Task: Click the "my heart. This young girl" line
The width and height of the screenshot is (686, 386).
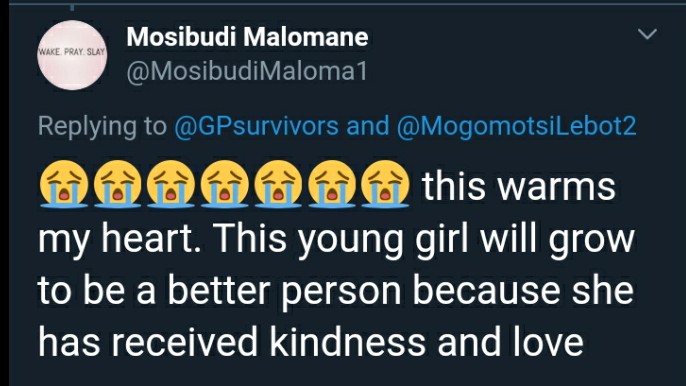Action: click(336, 240)
